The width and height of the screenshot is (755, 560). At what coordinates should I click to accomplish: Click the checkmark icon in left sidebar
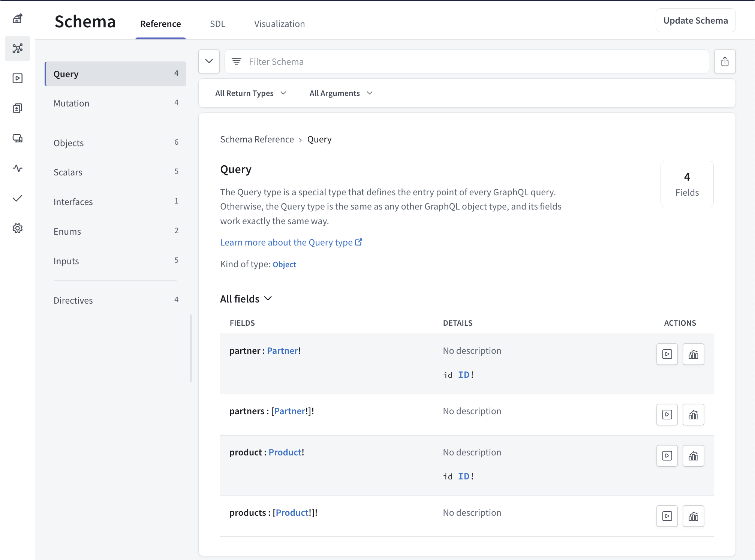[x=18, y=198]
